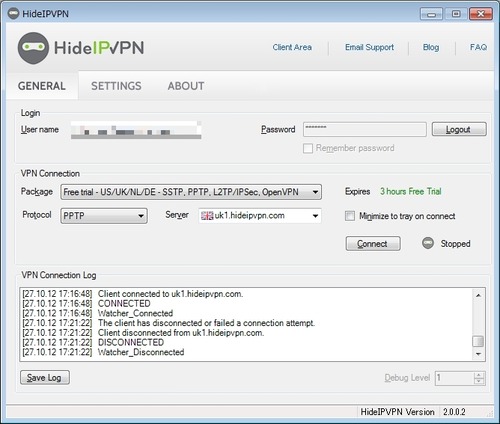Select log line 'Watcher_Connected'

coord(135,313)
